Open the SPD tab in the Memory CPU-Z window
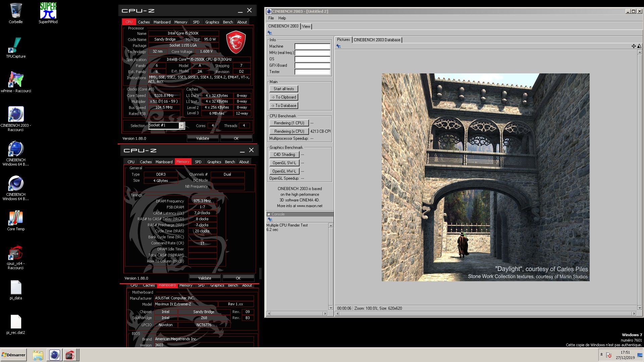644x362 pixels. (x=198, y=162)
